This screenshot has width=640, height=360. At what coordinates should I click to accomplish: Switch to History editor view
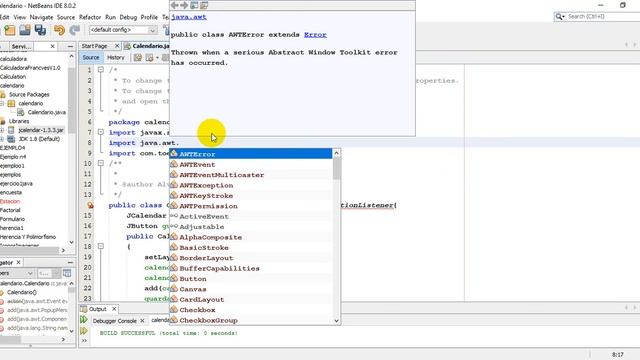coord(116,58)
